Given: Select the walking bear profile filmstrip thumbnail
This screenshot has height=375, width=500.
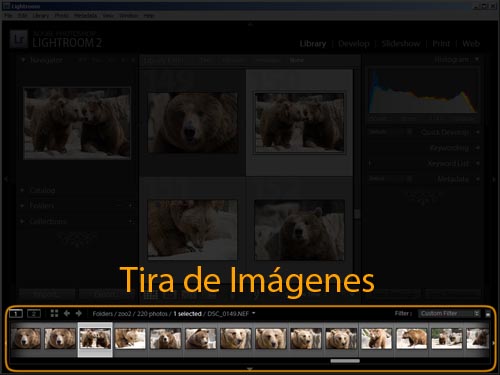Looking at the screenshot, I should pyautogui.click(x=411, y=338).
